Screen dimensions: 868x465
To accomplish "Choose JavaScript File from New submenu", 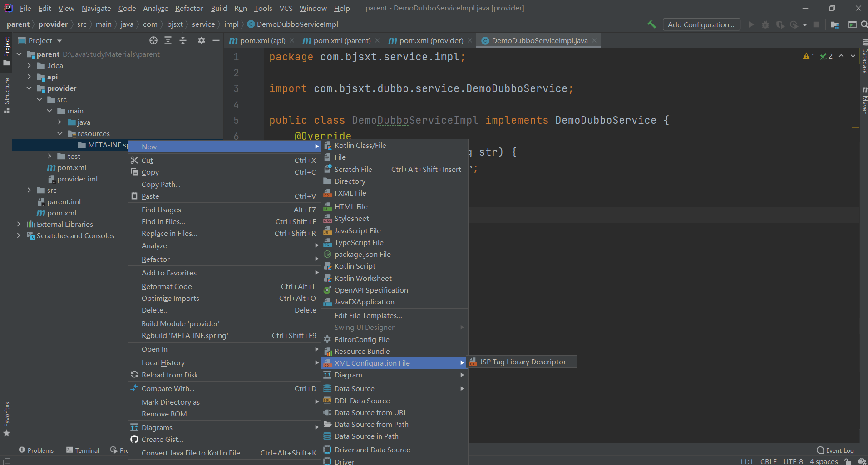I will [394, 230].
